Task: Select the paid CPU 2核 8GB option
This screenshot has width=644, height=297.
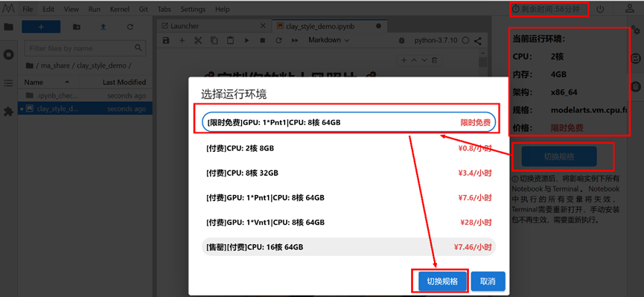Action: (x=348, y=148)
